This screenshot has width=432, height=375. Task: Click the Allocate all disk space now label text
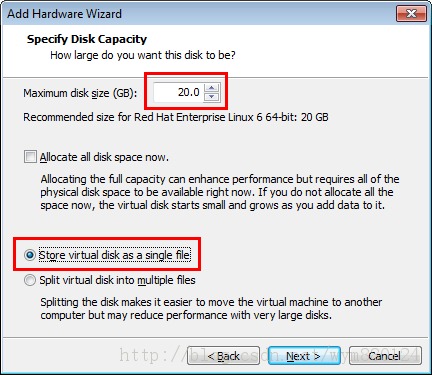(104, 157)
